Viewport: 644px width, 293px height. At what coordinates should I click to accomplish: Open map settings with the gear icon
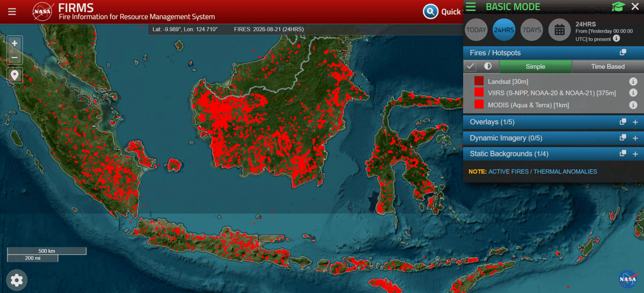click(17, 280)
